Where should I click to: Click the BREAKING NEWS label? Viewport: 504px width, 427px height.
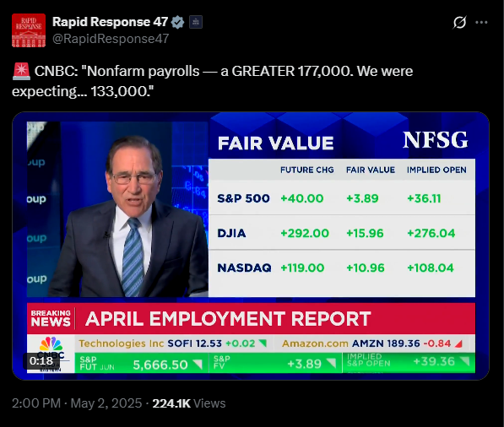click(x=51, y=318)
